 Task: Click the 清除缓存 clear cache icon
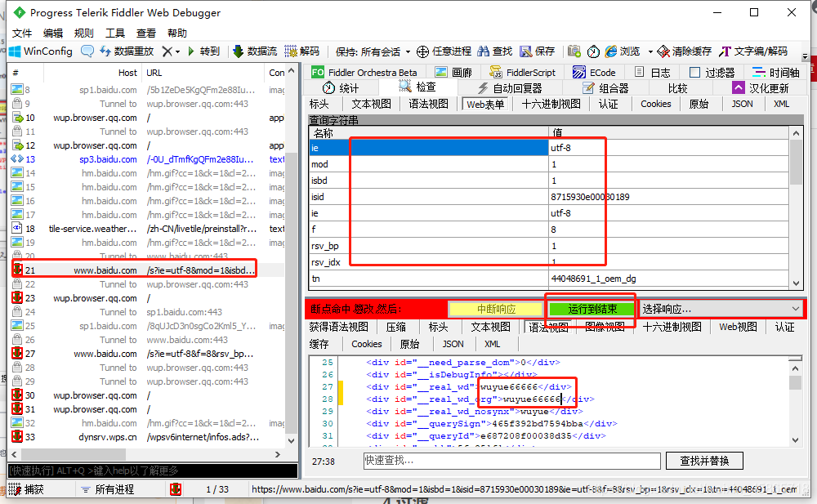click(x=663, y=51)
